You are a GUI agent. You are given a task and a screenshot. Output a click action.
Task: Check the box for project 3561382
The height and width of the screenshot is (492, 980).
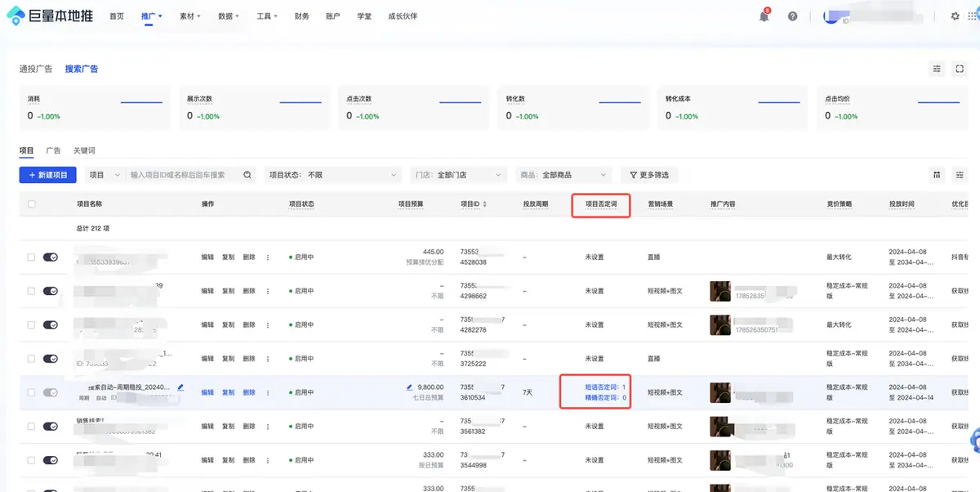tap(32, 427)
